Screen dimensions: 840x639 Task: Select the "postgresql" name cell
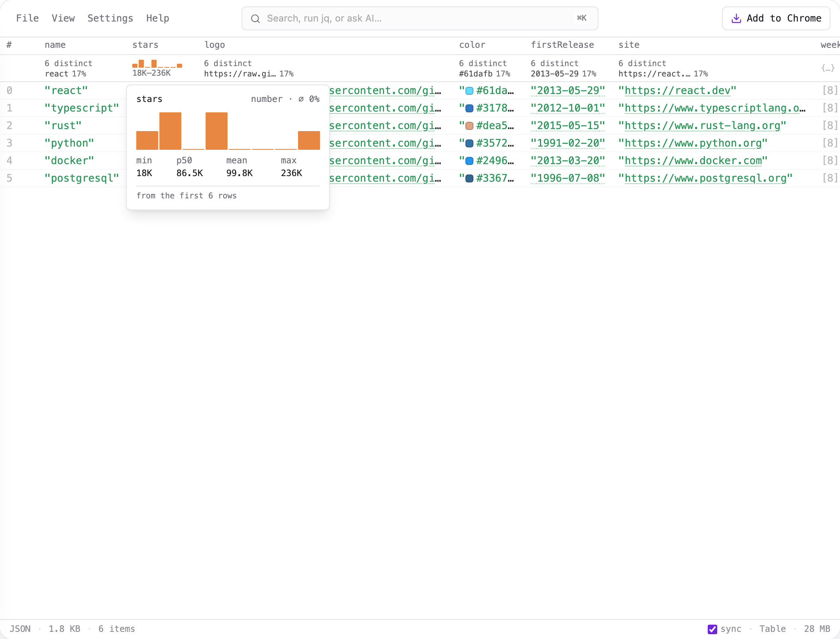point(82,178)
